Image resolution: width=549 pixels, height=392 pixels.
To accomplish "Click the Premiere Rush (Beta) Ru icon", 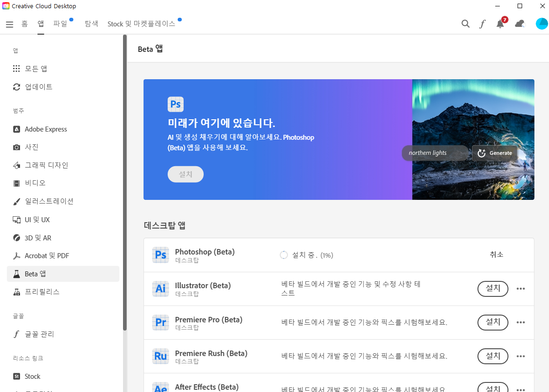I will (x=160, y=356).
